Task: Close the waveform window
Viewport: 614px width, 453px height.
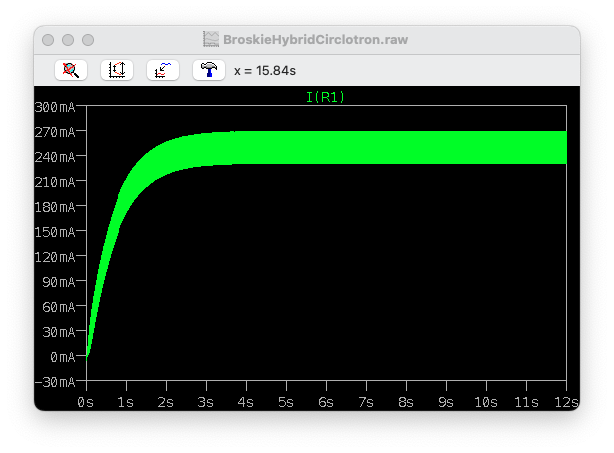Action: [x=48, y=40]
